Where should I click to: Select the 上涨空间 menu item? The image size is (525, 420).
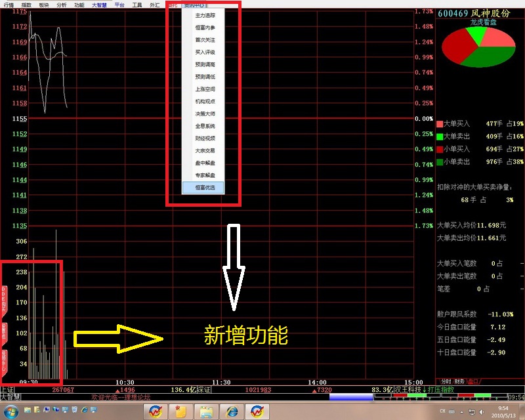[x=203, y=89]
